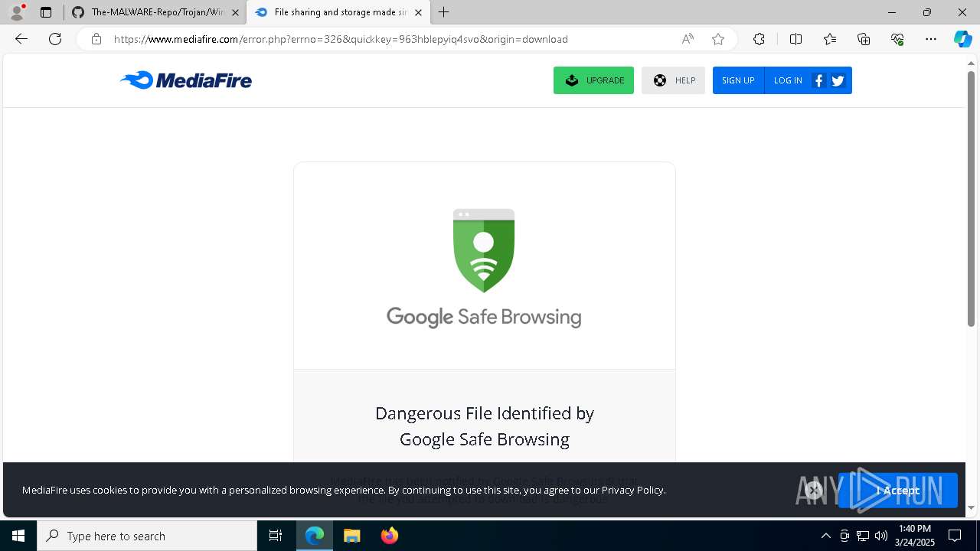Click the scrollbar down arrow

click(971, 507)
